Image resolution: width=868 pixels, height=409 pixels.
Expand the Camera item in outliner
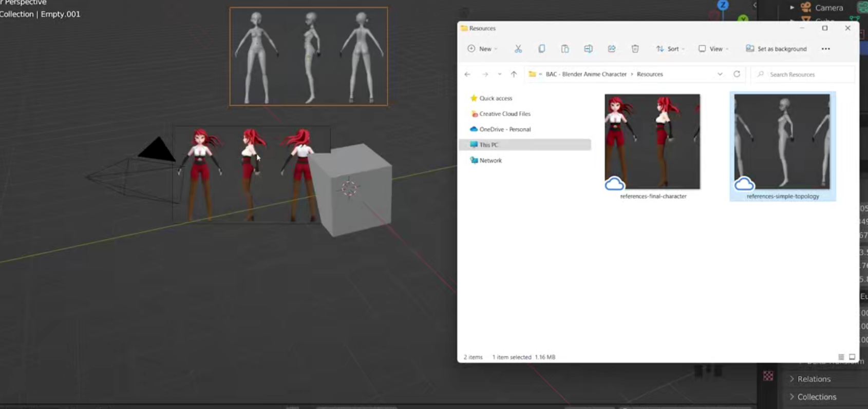tap(792, 8)
